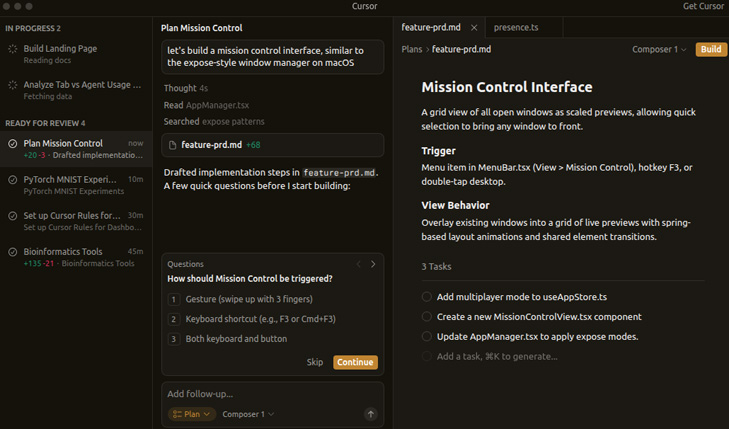Image resolution: width=729 pixels, height=429 pixels.
Task: Go to previous question with left chevron
Action: (x=358, y=264)
